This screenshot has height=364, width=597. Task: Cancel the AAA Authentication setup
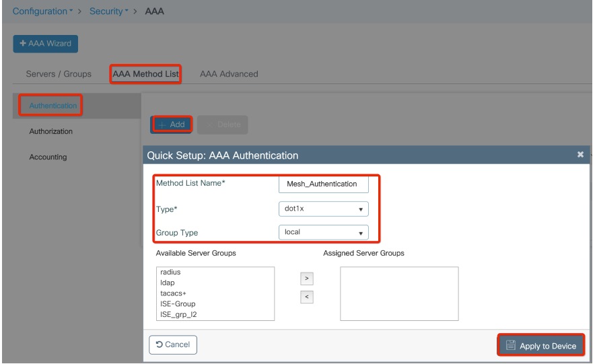click(173, 344)
